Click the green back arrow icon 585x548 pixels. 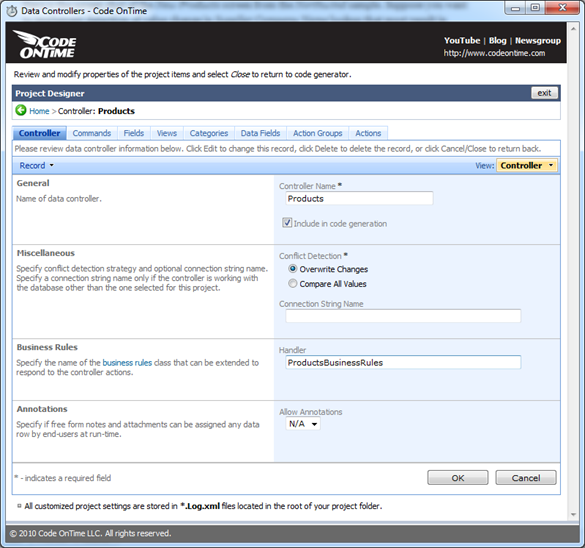coord(21,110)
